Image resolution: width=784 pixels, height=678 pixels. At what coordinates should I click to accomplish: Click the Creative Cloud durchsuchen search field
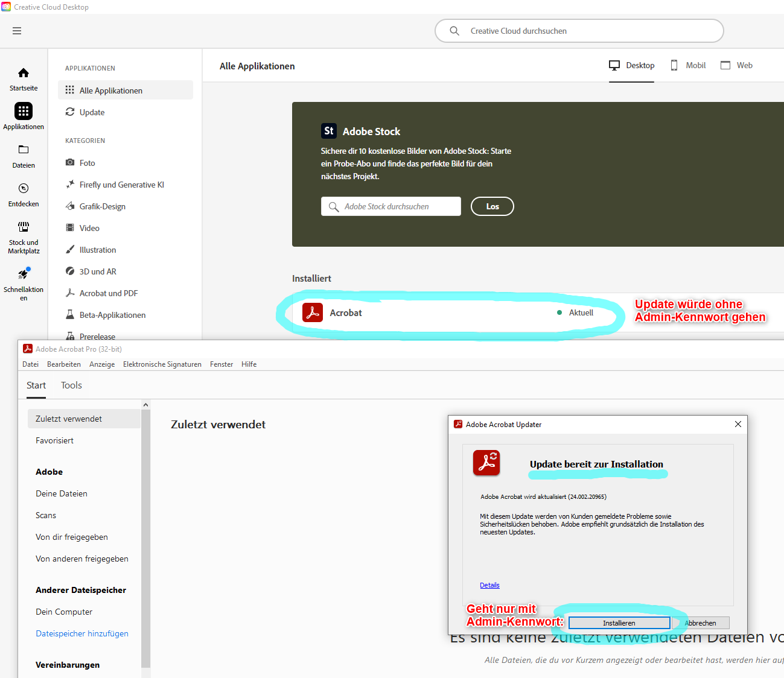(x=578, y=30)
